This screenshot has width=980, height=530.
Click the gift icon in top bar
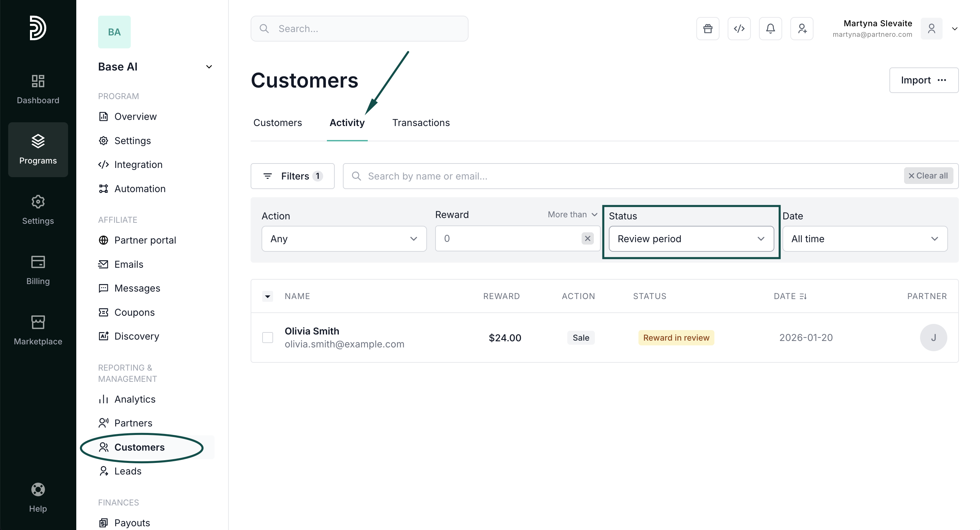point(708,29)
